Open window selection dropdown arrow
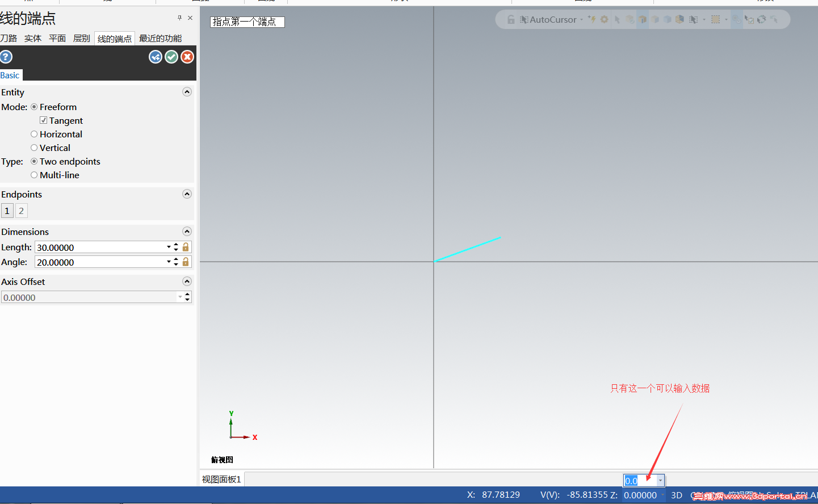 click(x=726, y=20)
